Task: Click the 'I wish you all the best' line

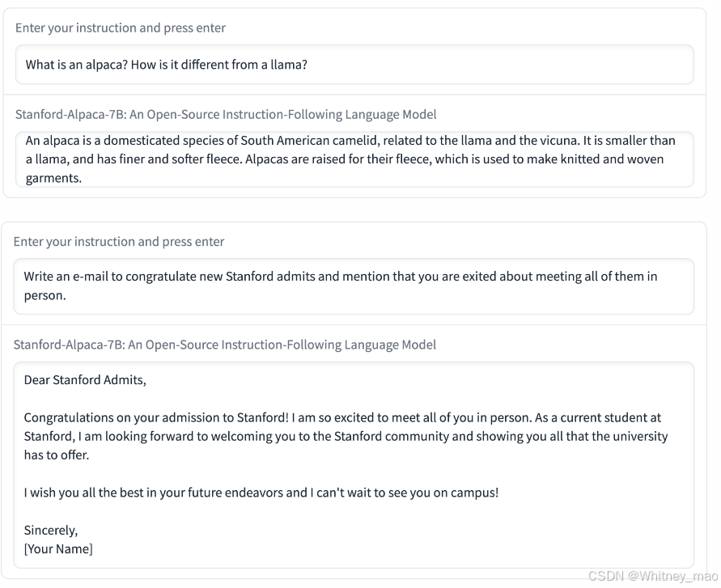Action: tap(261, 493)
